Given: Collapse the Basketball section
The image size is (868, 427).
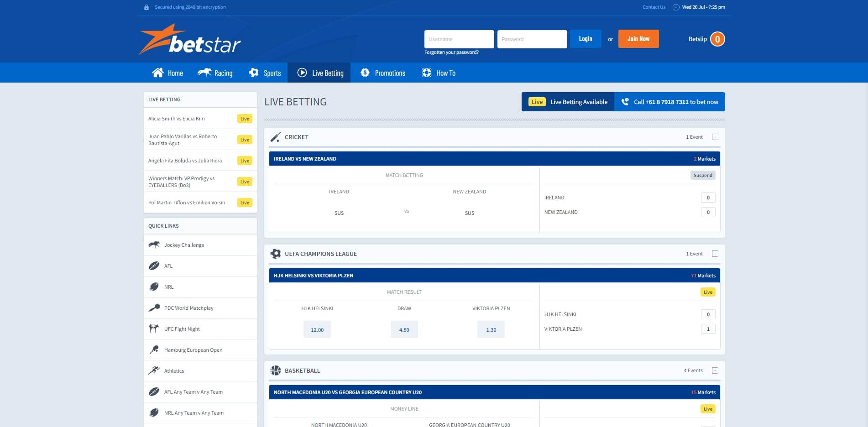Looking at the screenshot, I should click(715, 370).
